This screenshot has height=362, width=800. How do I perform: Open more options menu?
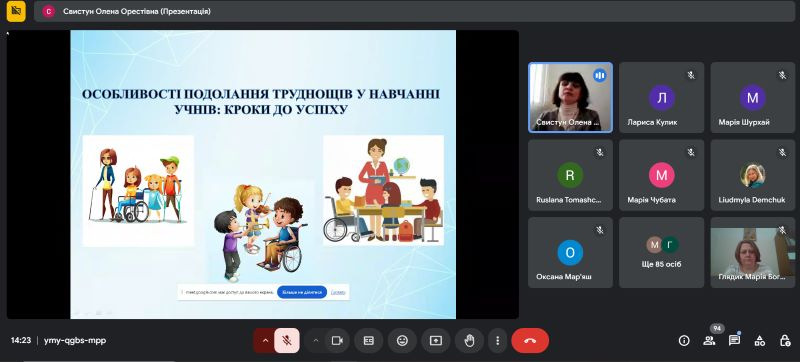[497, 341]
